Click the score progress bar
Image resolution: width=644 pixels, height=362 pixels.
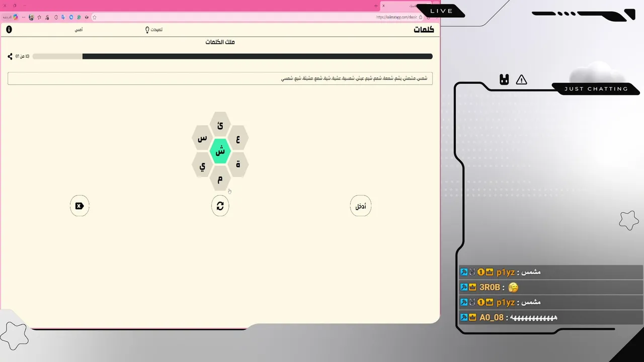coord(232,56)
